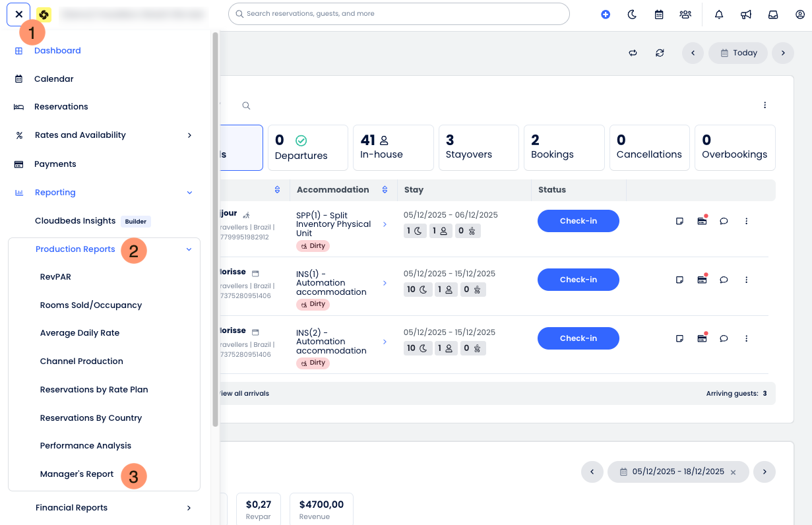
Task: Click the search reservations input field
Action: click(398, 14)
